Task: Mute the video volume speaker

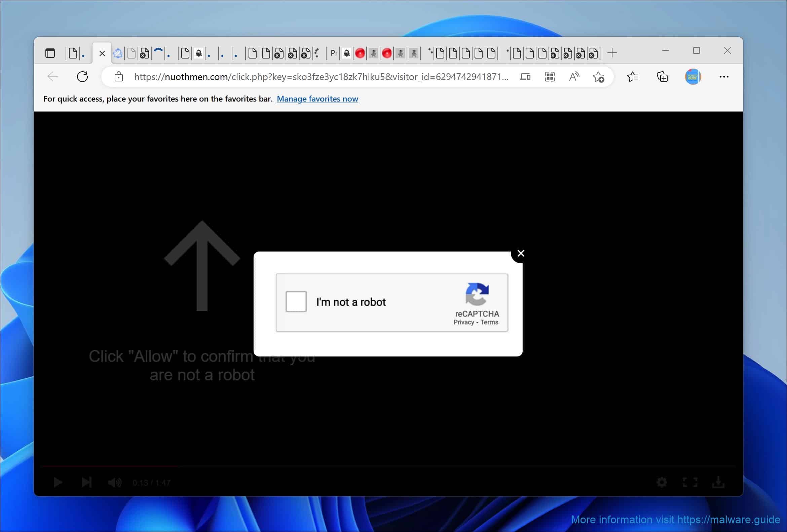Action: pyautogui.click(x=114, y=482)
